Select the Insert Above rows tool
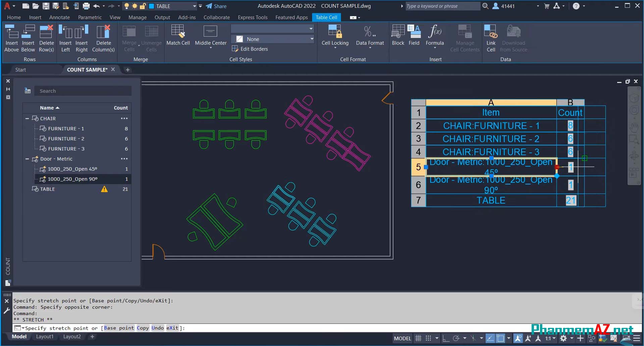 (x=12, y=37)
